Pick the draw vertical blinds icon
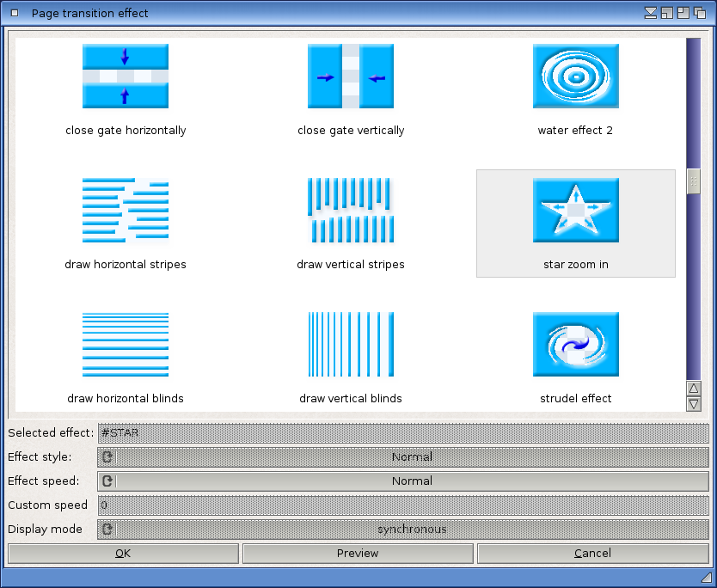 [351, 344]
